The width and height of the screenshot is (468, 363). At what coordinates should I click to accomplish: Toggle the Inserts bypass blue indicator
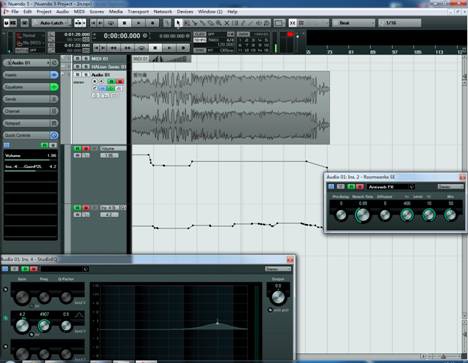54,75
